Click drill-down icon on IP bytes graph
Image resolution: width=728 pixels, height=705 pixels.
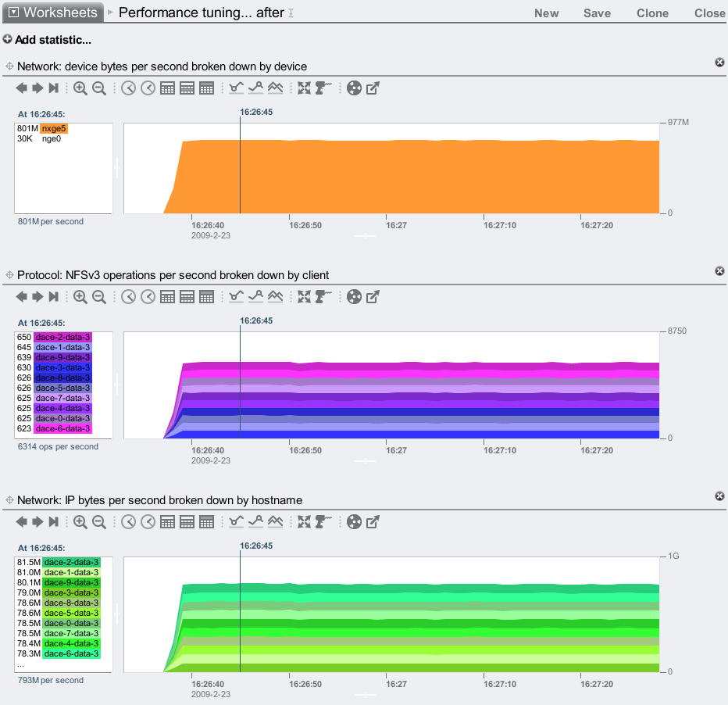(323, 521)
